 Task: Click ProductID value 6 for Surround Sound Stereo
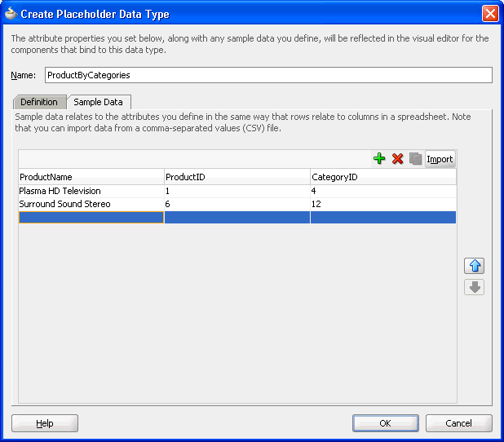point(237,204)
